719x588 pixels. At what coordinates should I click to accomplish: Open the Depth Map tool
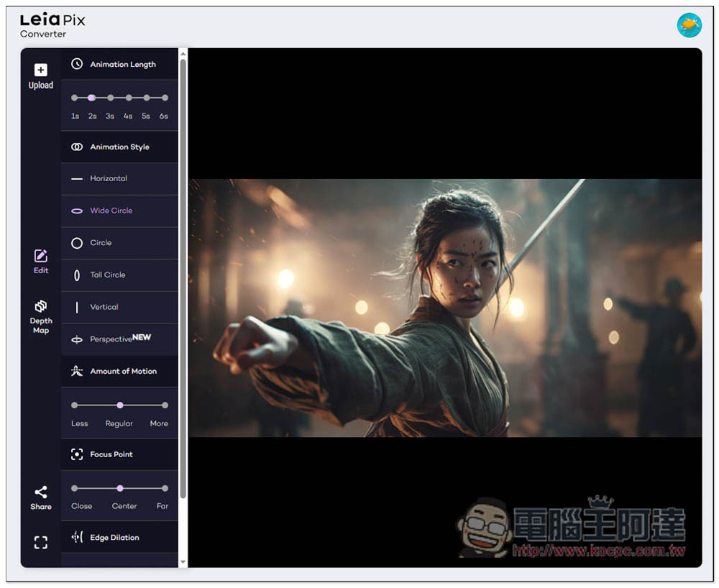tap(41, 307)
